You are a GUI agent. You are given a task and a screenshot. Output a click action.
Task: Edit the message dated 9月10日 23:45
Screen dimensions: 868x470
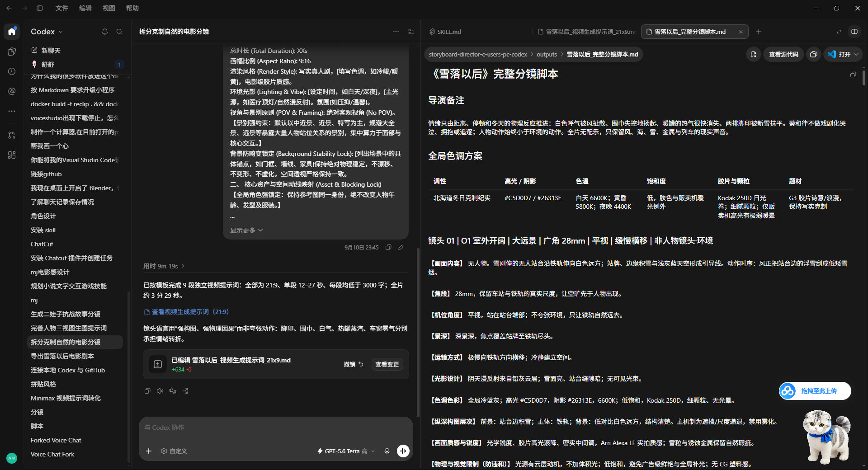point(401,247)
